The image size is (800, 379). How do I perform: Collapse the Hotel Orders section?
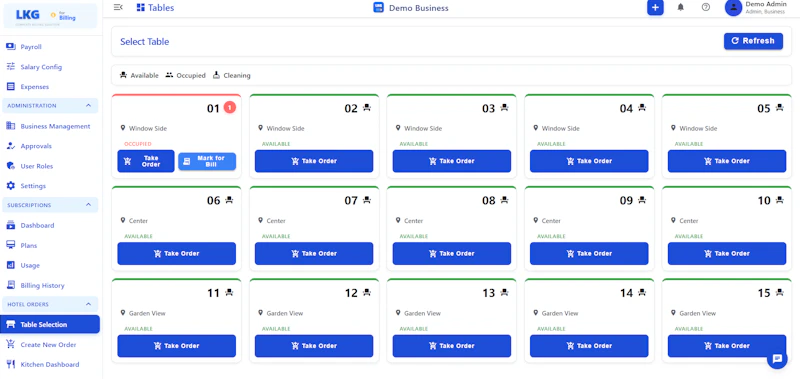tap(88, 304)
